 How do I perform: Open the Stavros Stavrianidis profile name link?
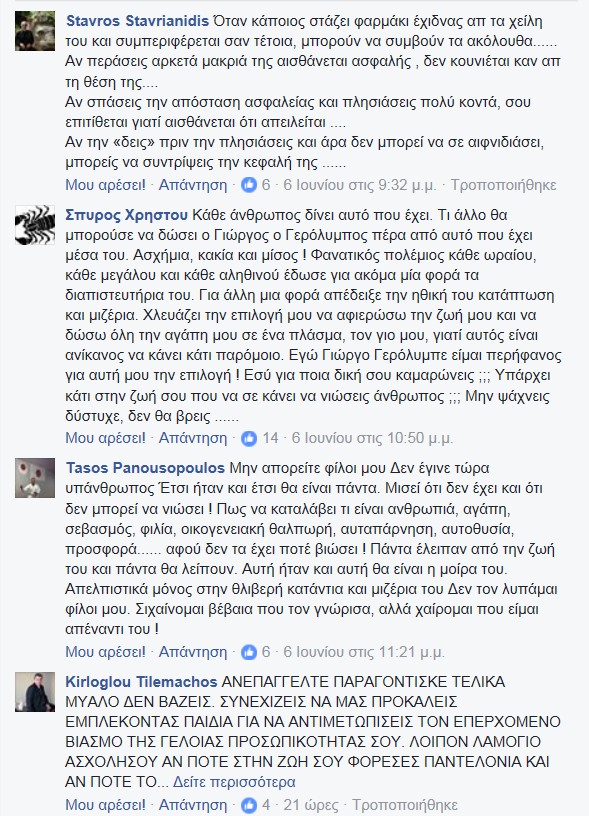click(x=137, y=21)
